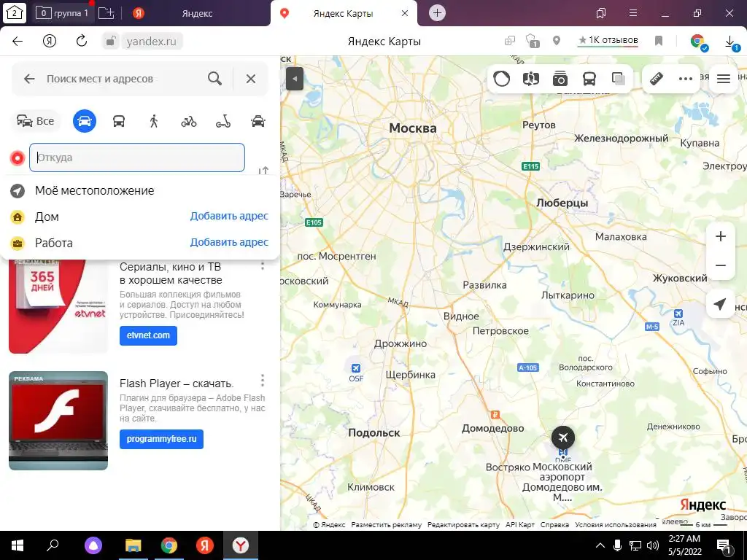Screen dimensions: 747x560
Task: Open 'Разместить рекламу' footer link
Action: [387, 524]
